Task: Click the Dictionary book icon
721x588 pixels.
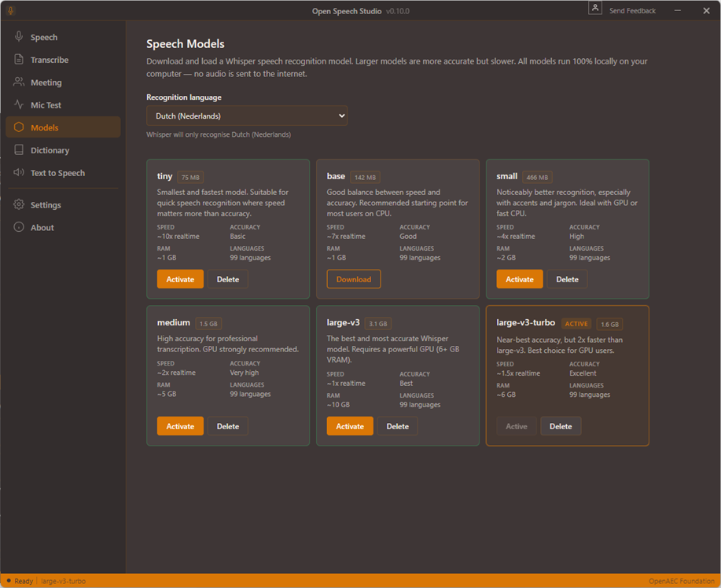Action: click(18, 150)
